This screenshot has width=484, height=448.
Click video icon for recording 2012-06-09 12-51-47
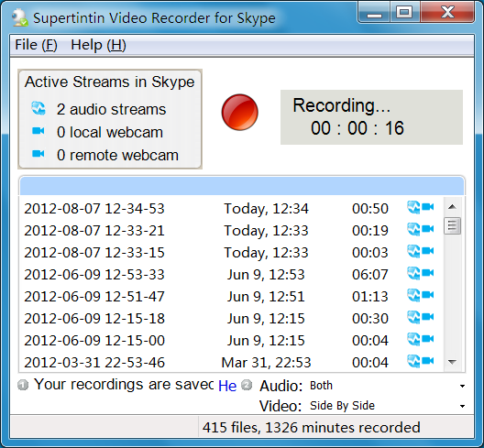(x=428, y=295)
